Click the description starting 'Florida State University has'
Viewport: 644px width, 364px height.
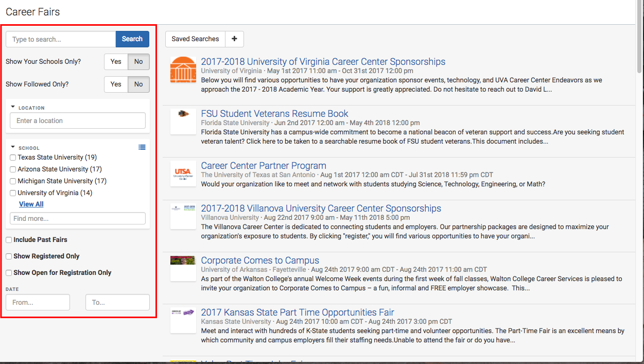pos(412,136)
